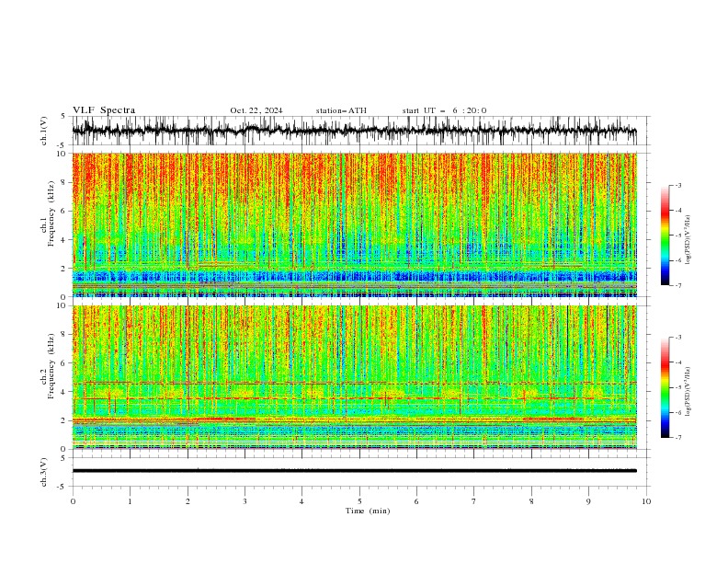The width and height of the screenshot is (728, 563).
Task: Click the ch.2 "Frequency (kHz)" axis label
Action: [x=51, y=366]
